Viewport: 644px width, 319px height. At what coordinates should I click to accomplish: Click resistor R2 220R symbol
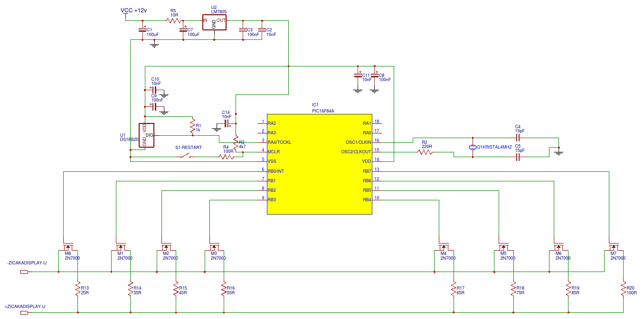pyautogui.click(x=425, y=152)
